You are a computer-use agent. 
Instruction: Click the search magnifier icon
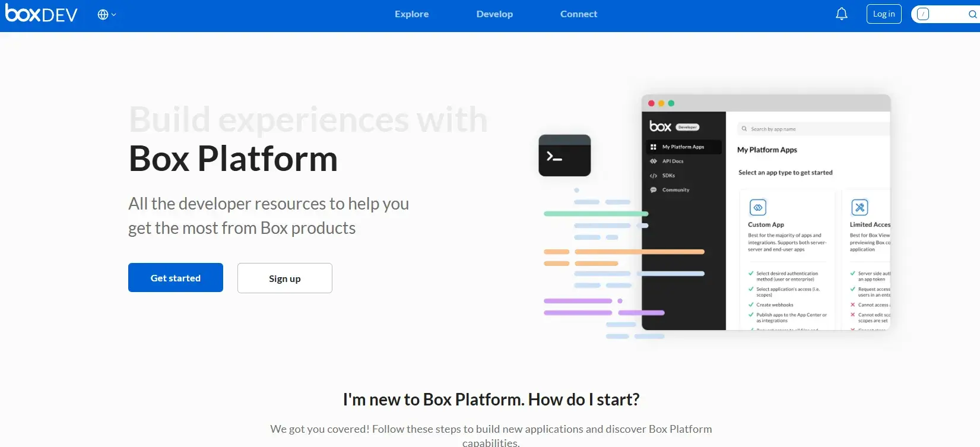pos(972,14)
